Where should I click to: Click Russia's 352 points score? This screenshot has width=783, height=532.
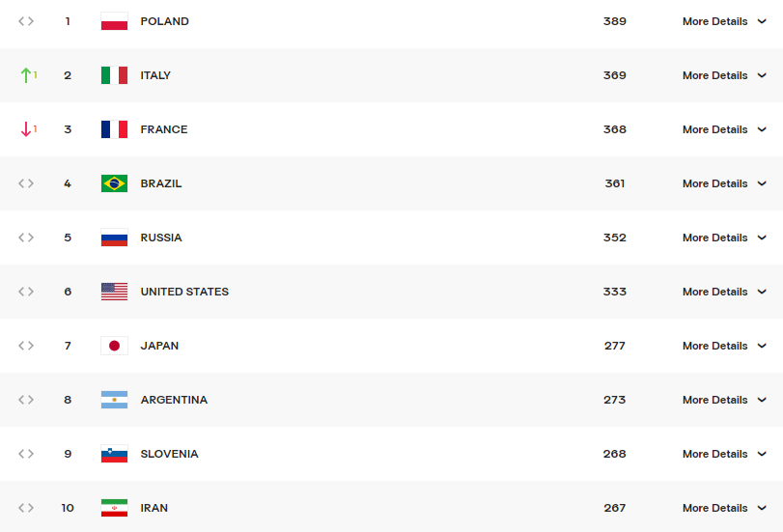tap(615, 238)
